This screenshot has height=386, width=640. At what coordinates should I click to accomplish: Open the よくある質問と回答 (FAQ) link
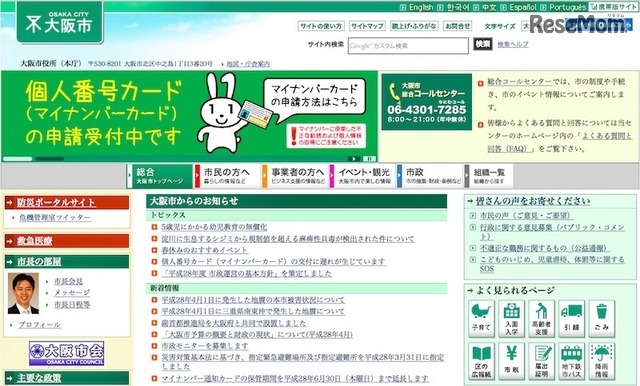pyautogui.click(x=607, y=136)
